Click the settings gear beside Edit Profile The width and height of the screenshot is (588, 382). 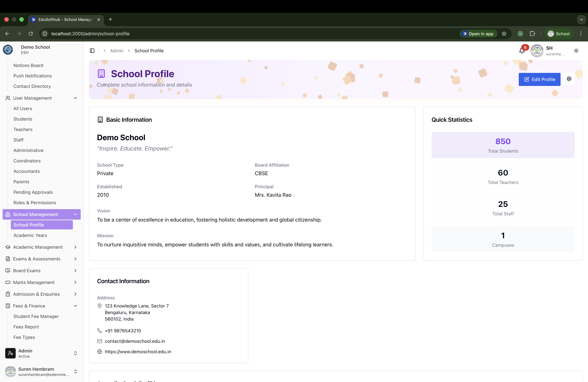coord(569,79)
